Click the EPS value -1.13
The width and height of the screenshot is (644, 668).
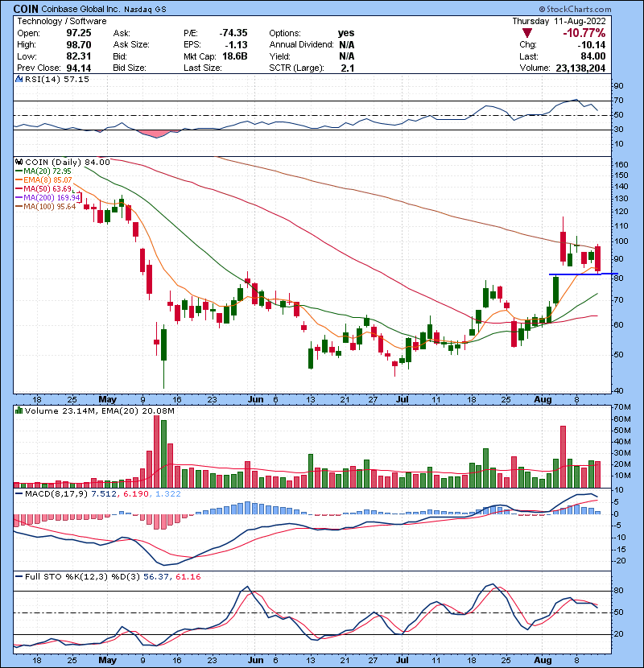[236, 45]
